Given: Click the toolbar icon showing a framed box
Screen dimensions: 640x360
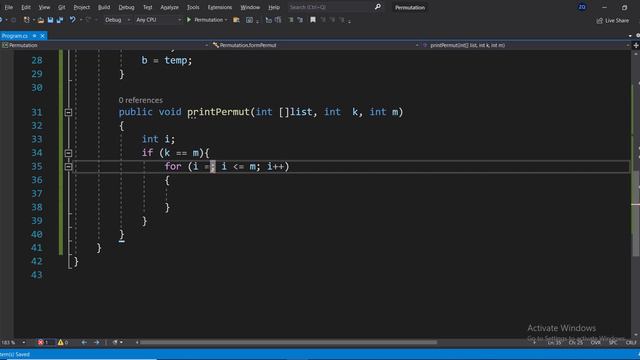Looking at the screenshot, I should pos(249,20).
